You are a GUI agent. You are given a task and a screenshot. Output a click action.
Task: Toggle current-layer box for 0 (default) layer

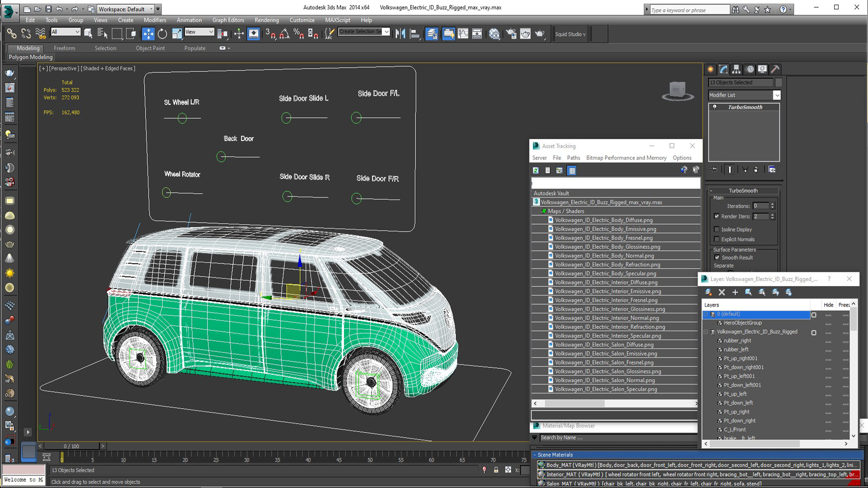[x=814, y=314]
